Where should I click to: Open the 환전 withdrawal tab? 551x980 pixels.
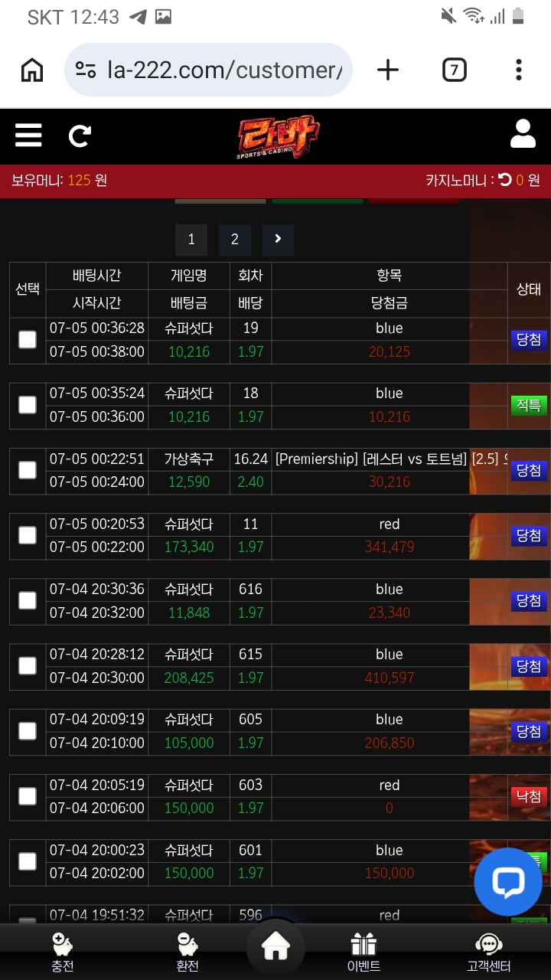[x=187, y=952]
